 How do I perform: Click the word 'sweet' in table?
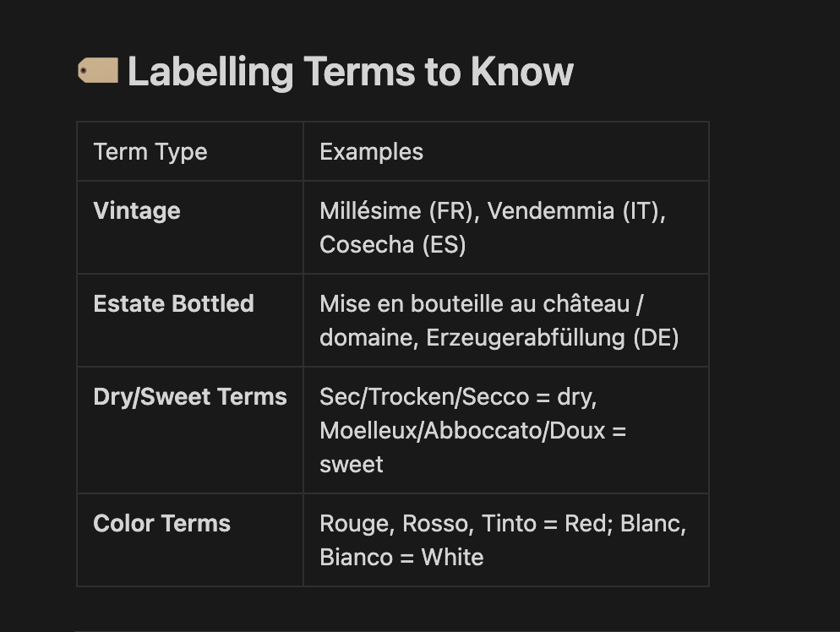coord(352,465)
